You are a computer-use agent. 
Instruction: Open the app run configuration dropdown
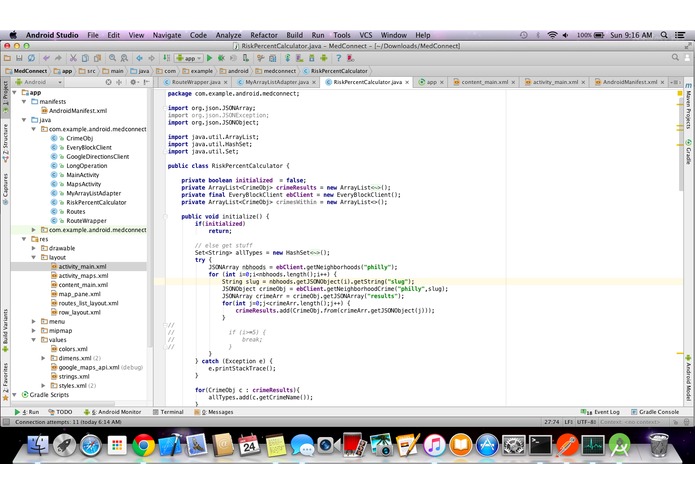coord(189,58)
